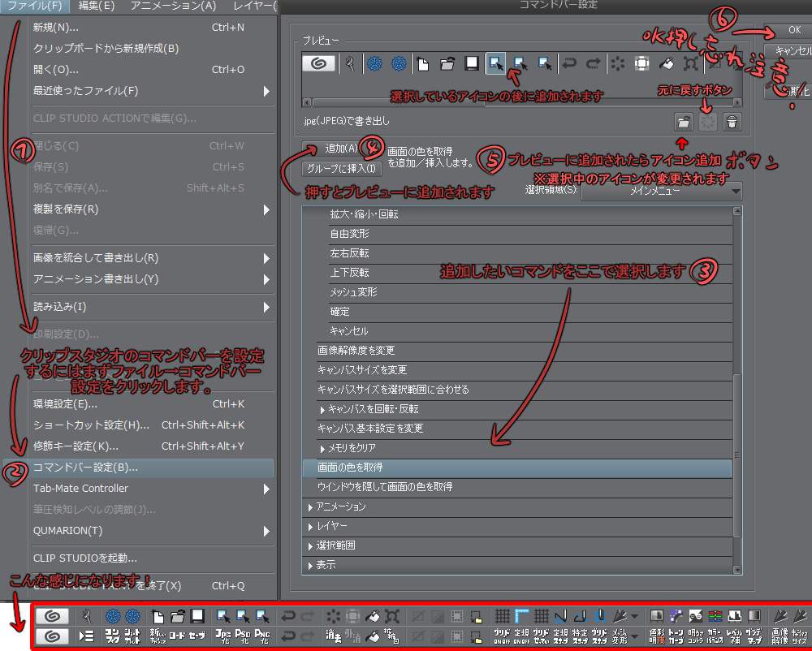Click the icon-change folder button below the preview
Viewport: 812px width, 651px height.
(684, 122)
